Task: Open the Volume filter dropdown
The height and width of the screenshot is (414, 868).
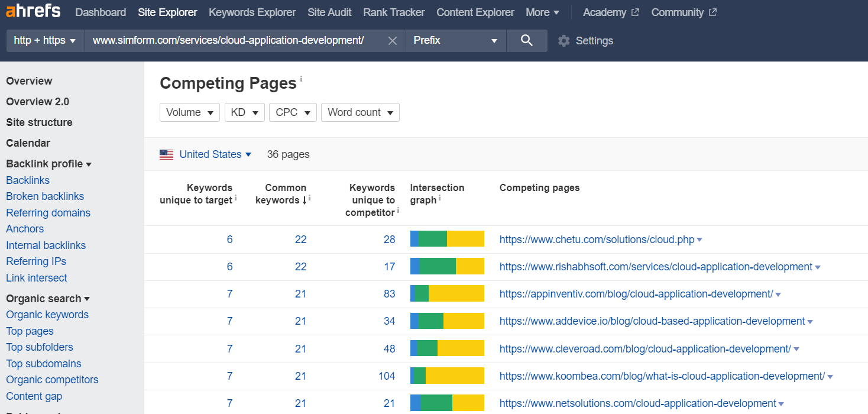Action: pyautogui.click(x=190, y=112)
